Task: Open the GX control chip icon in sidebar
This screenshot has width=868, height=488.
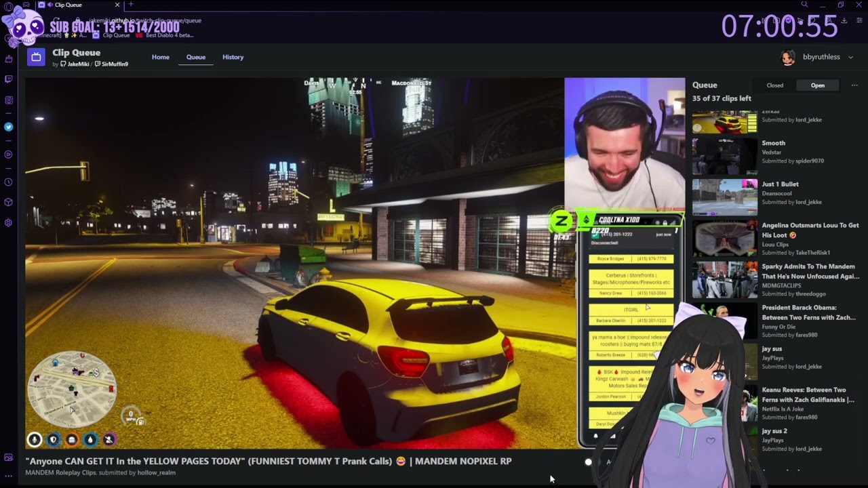Action: [x=8, y=100]
